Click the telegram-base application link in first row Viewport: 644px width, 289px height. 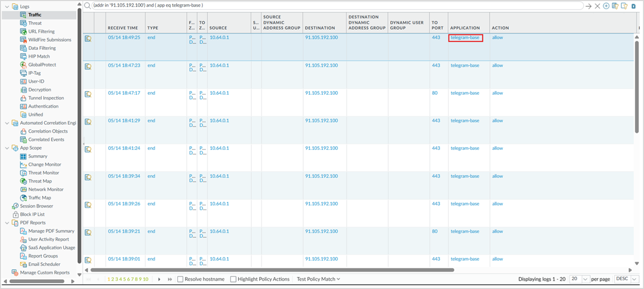point(465,38)
